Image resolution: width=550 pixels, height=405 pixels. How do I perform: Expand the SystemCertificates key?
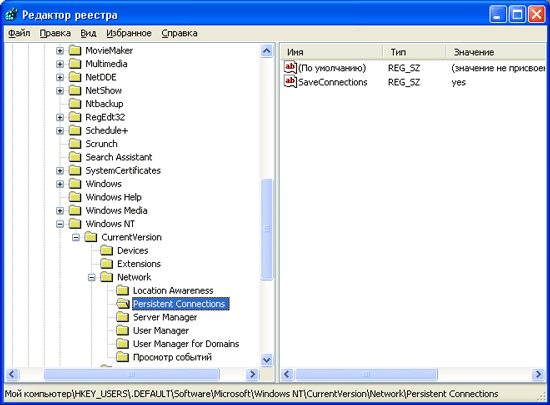click(x=60, y=171)
